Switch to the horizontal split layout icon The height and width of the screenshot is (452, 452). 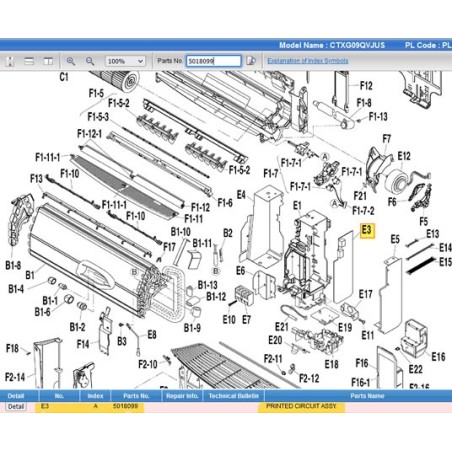coord(29,61)
